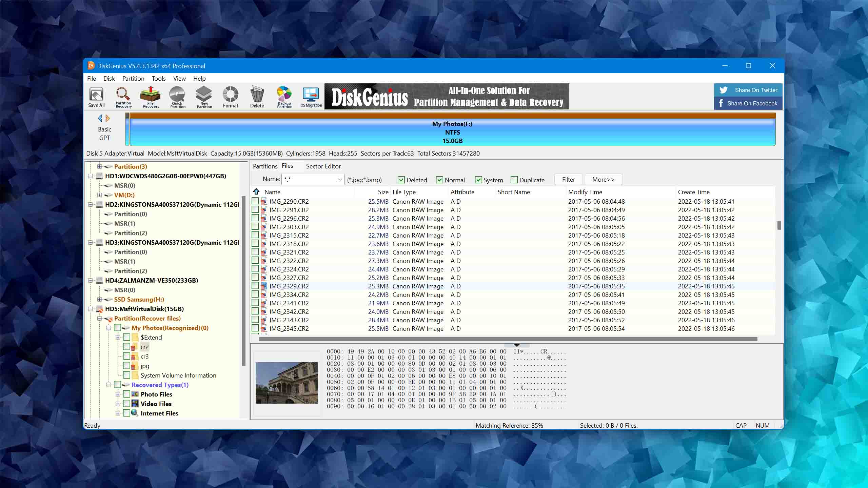Screen dimensions: 868x488
Task: Go to the parent folder using the up arrow
Action: coord(256,191)
